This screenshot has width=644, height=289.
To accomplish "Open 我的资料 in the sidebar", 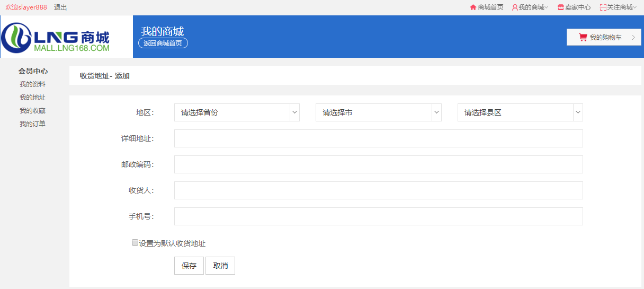I will click(32, 84).
